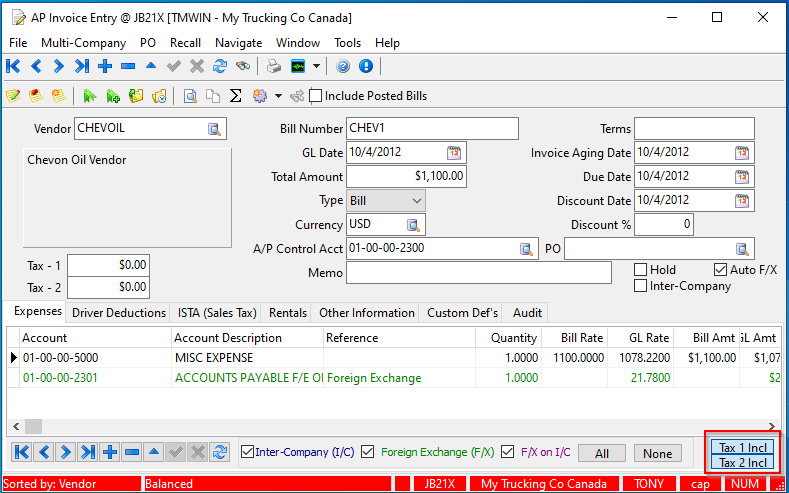This screenshot has height=493, width=789.
Task: Click the binoculars Find icon
Action: (242, 67)
